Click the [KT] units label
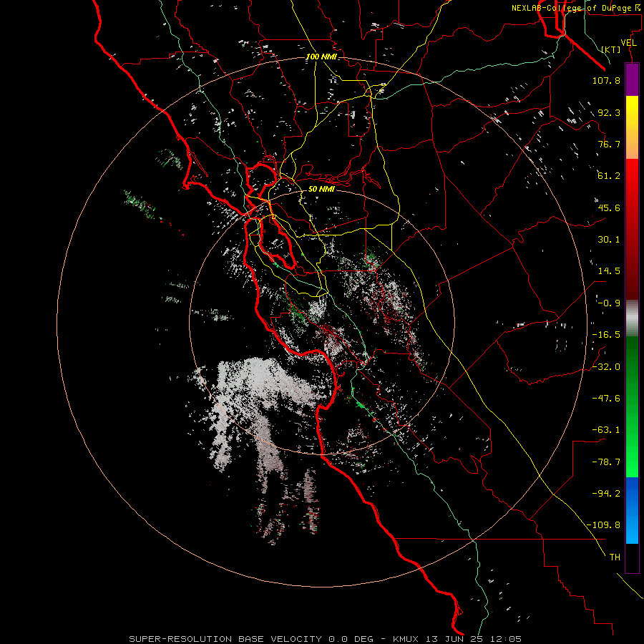The image size is (644, 644). click(611, 49)
